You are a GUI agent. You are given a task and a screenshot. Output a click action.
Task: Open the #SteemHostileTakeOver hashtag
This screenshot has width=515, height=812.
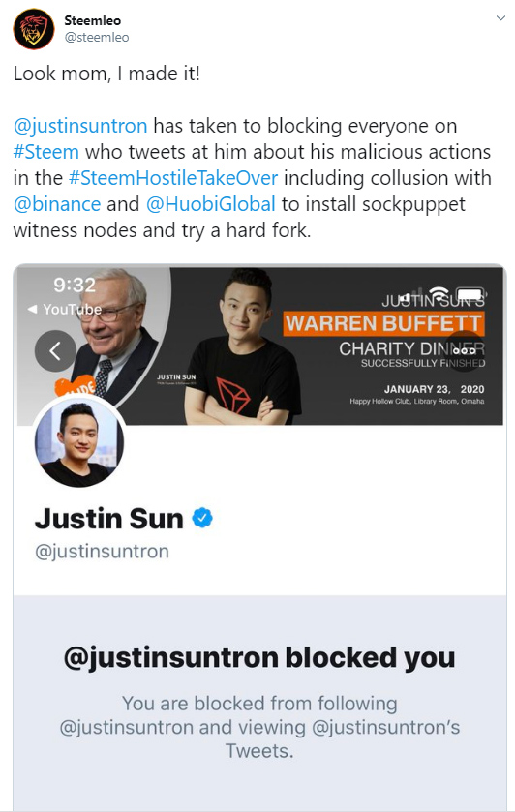(x=173, y=178)
